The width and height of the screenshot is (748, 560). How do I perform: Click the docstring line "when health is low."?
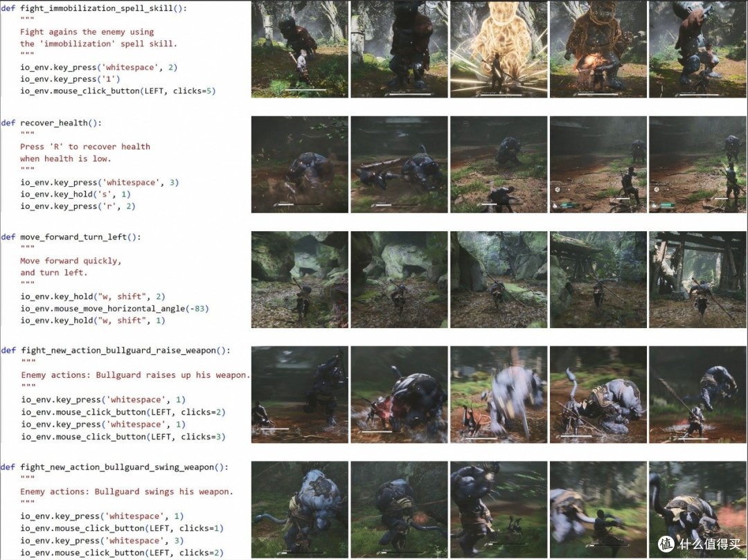[x=65, y=159]
